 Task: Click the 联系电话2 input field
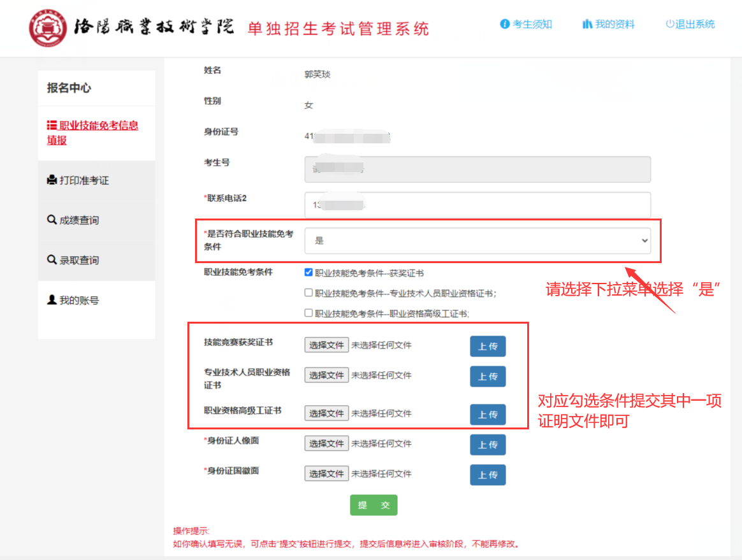tap(477, 205)
